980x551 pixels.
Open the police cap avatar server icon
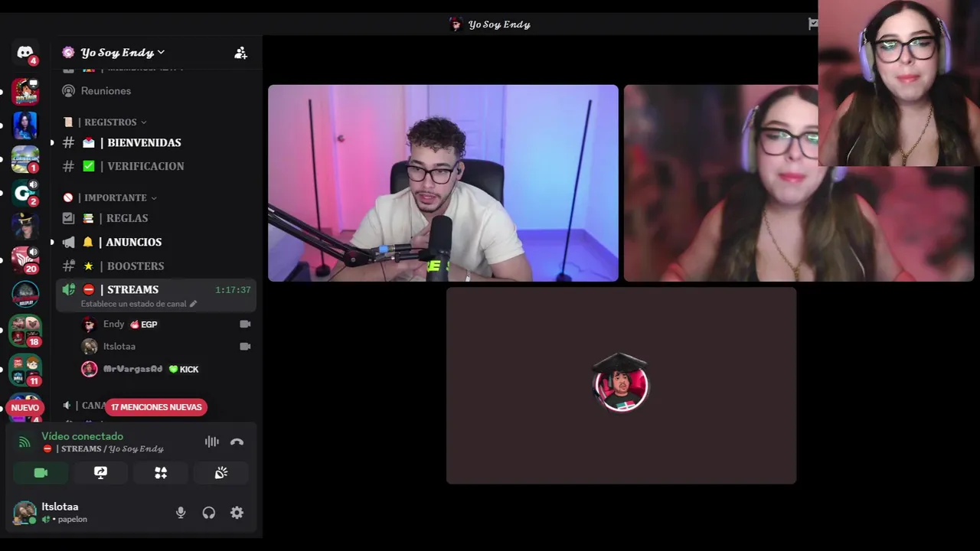(25, 226)
